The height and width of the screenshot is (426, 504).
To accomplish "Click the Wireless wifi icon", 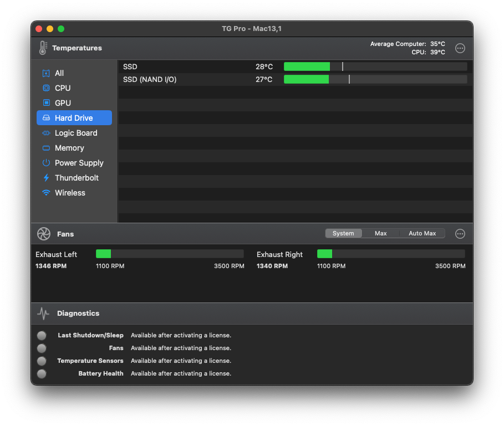I will pos(46,193).
